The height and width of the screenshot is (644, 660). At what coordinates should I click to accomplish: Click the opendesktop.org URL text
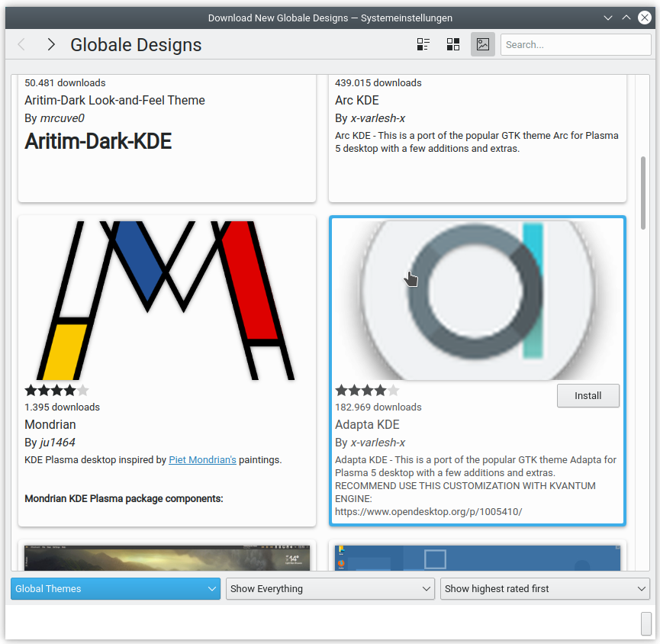pos(429,512)
